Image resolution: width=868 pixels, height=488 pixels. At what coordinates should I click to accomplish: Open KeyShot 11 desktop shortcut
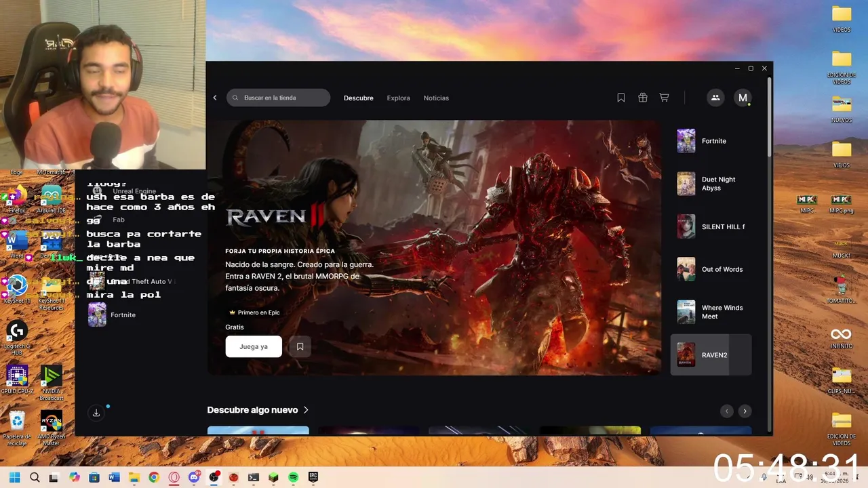point(16,289)
